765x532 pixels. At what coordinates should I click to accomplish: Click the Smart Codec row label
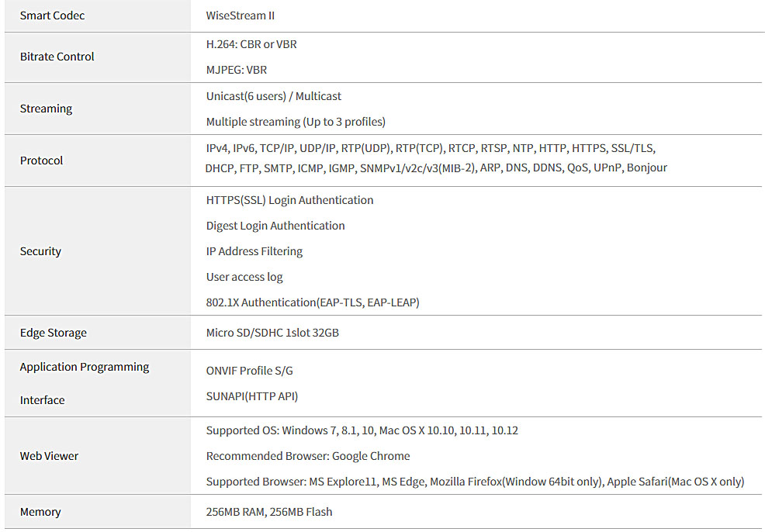(52, 16)
